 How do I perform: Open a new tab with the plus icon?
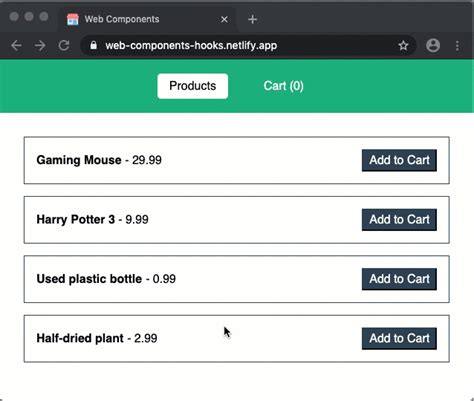coord(252,19)
